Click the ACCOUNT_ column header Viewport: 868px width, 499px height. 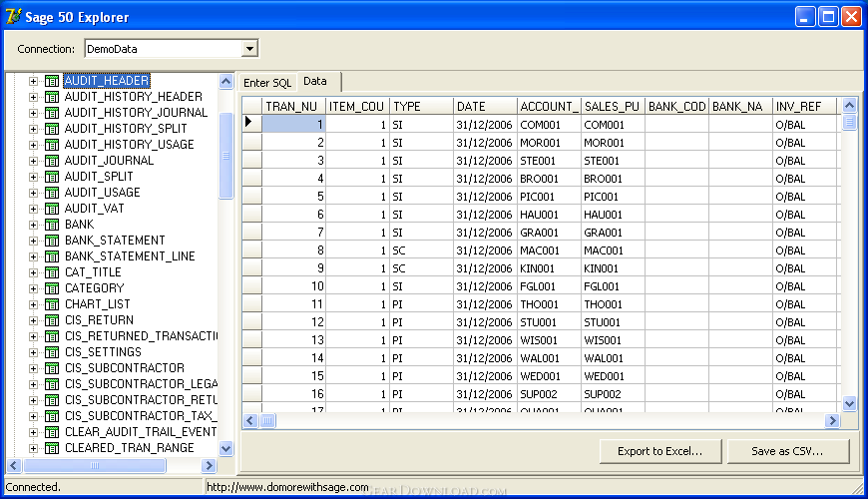pyautogui.click(x=549, y=107)
